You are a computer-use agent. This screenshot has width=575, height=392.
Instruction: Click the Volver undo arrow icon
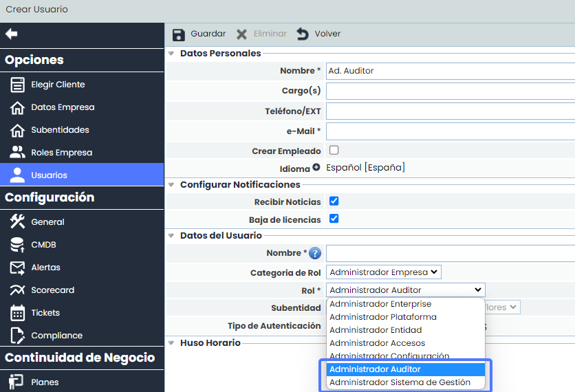(x=303, y=34)
